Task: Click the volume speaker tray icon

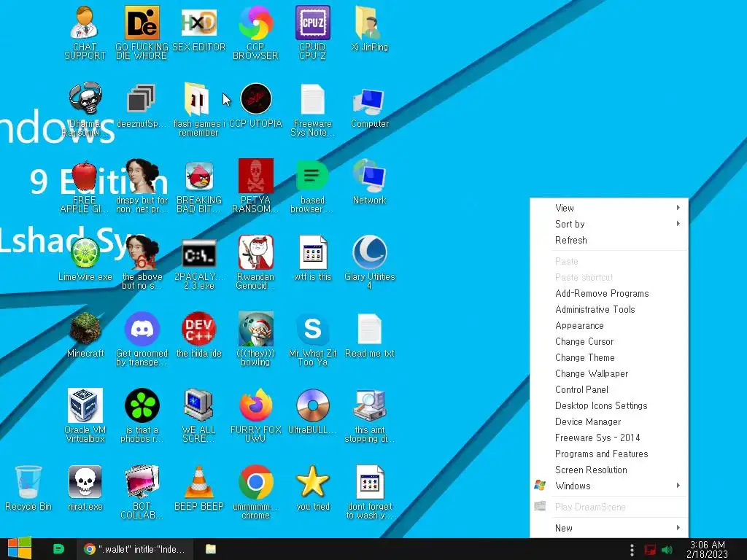Action: point(667,550)
